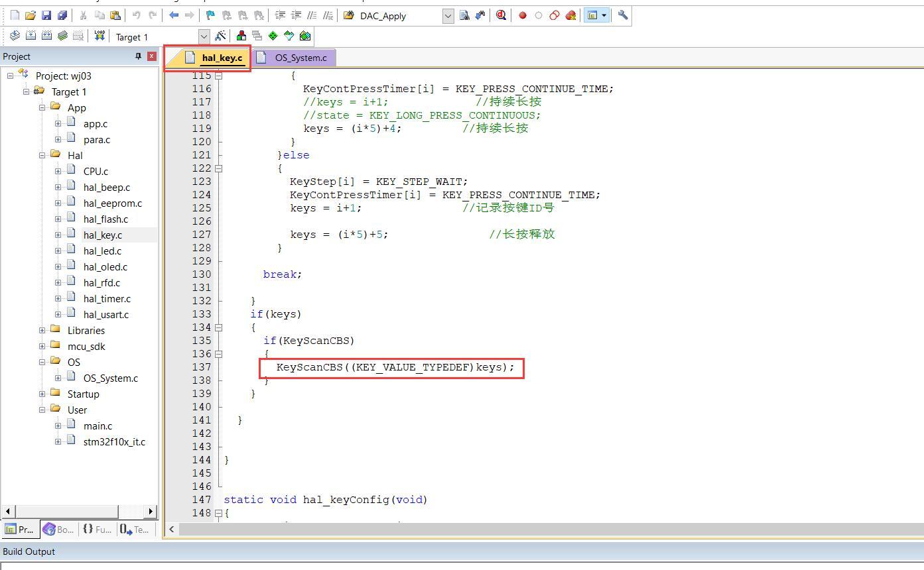Toggle the window view button
Image resolution: width=924 pixels, height=570 pixels.
tap(592, 15)
